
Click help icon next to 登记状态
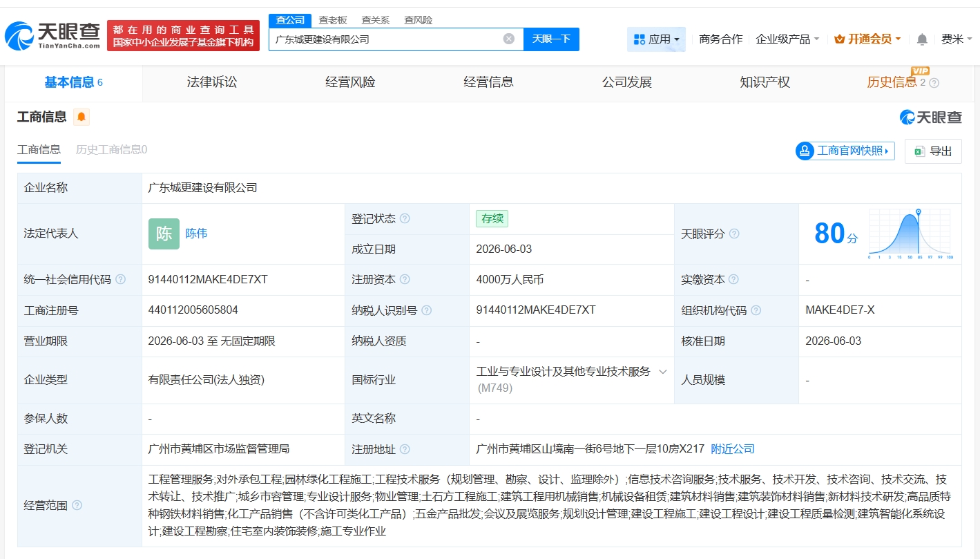[405, 218]
